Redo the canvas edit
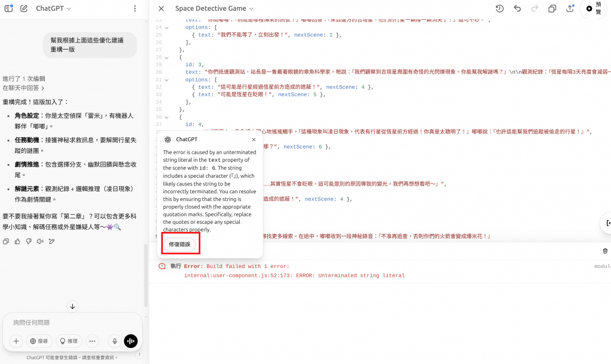Image resolution: width=611 pixels, height=364 pixels. pyautogui.click(x=535, y=8)
